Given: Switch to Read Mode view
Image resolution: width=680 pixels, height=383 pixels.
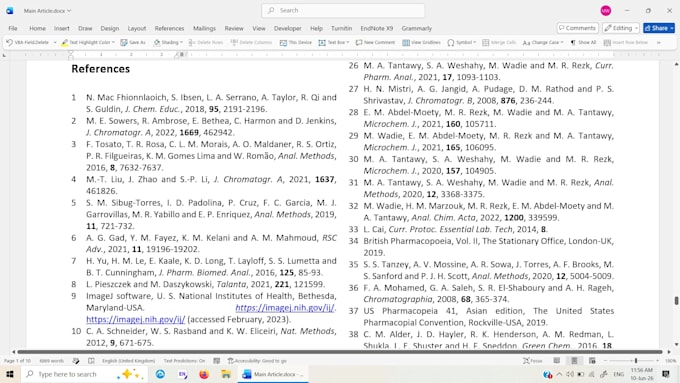Looking at the screenshot, I should coord(556,361).
